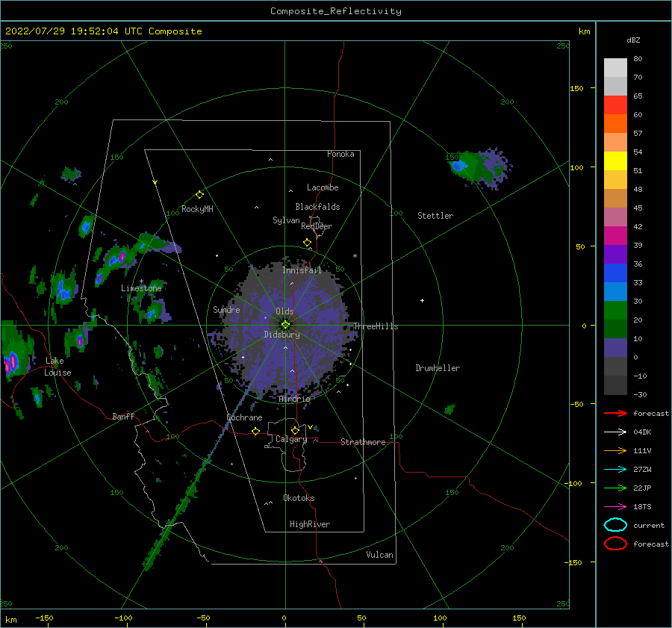Click the Okotoks city label

299,498
